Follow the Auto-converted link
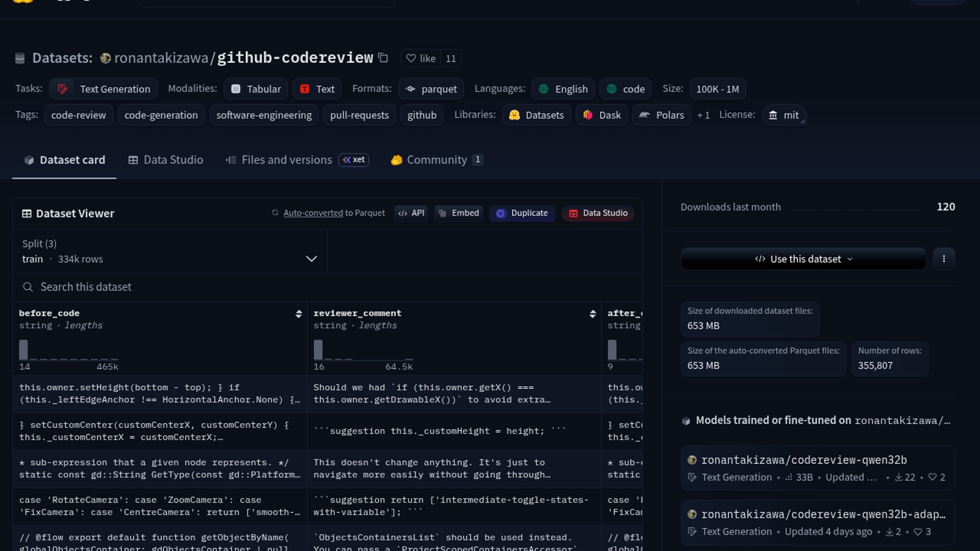 (313, 213)
